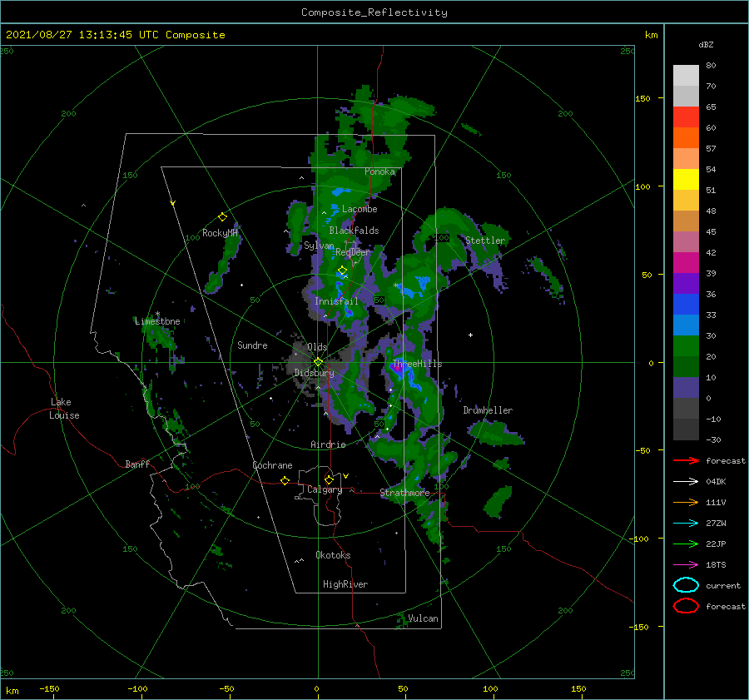The height and width of the screenshot is (700, 749).
Task: Click the Calgary city label
Action: click(325, 489)
